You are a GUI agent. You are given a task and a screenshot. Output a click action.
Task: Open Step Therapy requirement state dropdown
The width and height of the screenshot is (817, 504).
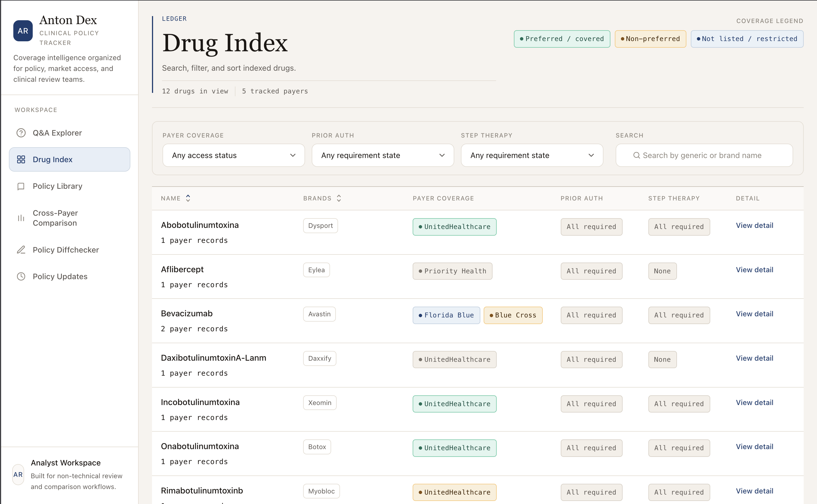(532, 155)
